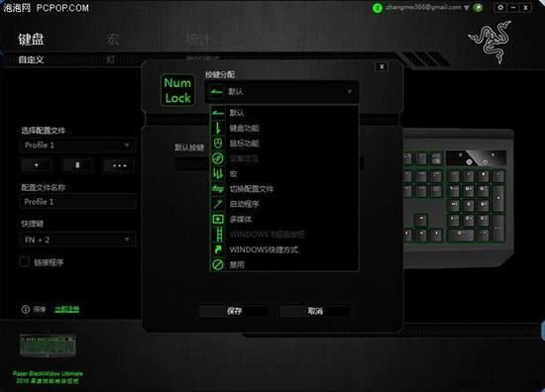545x392 pixels.
Task: Open the account email dropdown arrow
Action: tap(467, 8)
